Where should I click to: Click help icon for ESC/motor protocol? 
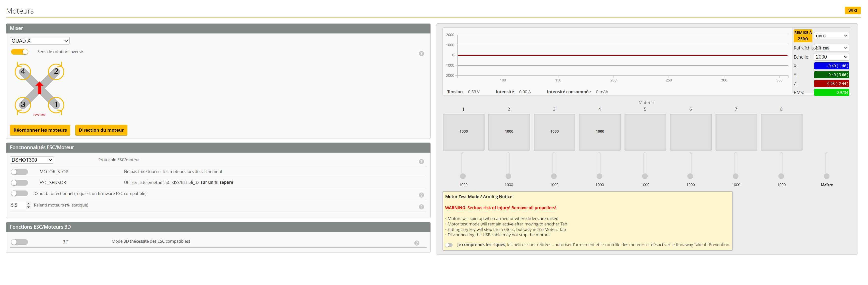pos(421,161)
